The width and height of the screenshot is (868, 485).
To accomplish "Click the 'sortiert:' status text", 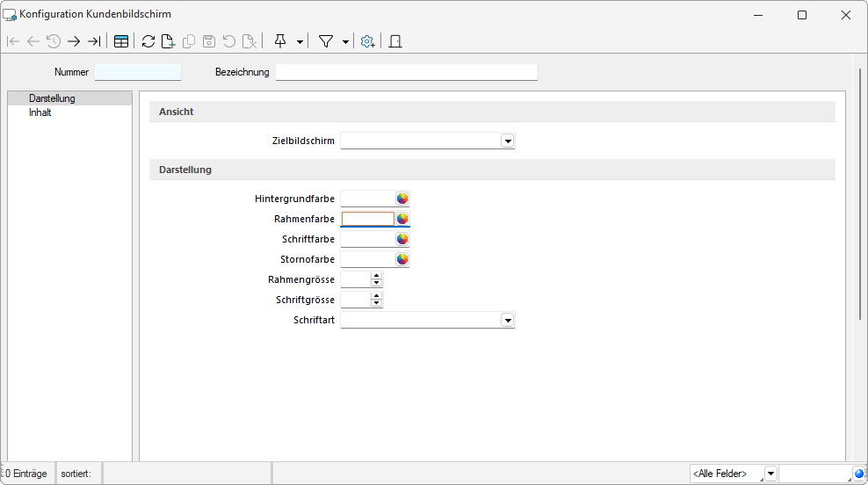I will pos(76,474).
